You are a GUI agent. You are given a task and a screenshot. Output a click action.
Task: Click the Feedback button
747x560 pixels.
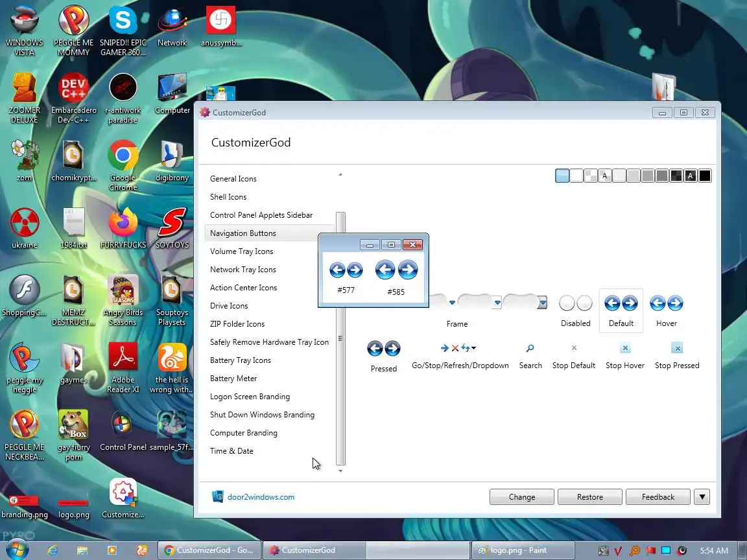658,496
